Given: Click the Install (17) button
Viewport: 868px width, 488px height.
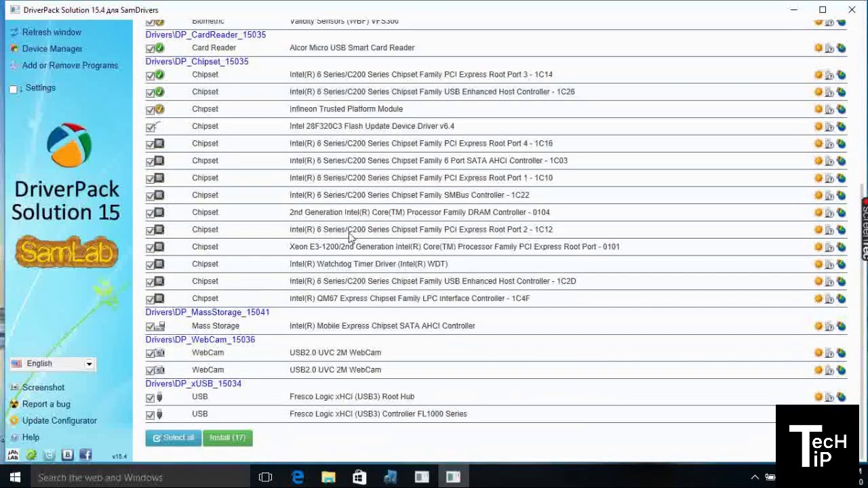Looking at the screenshot, I should pyautogui.click(x=228, y=438).
